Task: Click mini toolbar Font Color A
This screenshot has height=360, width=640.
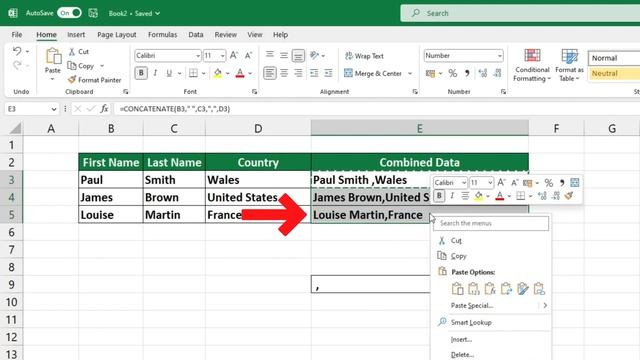Action: [x=500, y=196]
